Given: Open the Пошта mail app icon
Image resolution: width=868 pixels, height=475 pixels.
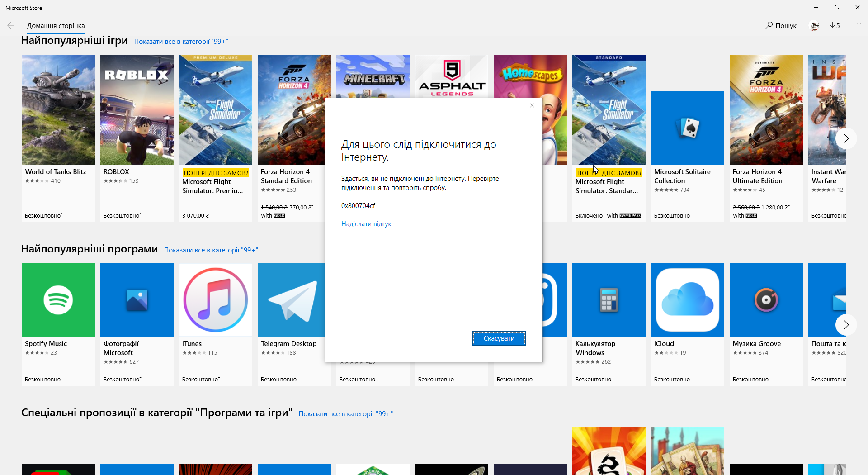Looking at the screenshot, I should coord(827,300).
